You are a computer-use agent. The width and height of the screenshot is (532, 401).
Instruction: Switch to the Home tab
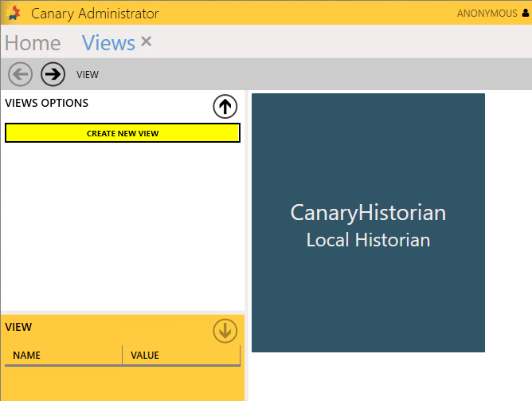coord(33,43)
